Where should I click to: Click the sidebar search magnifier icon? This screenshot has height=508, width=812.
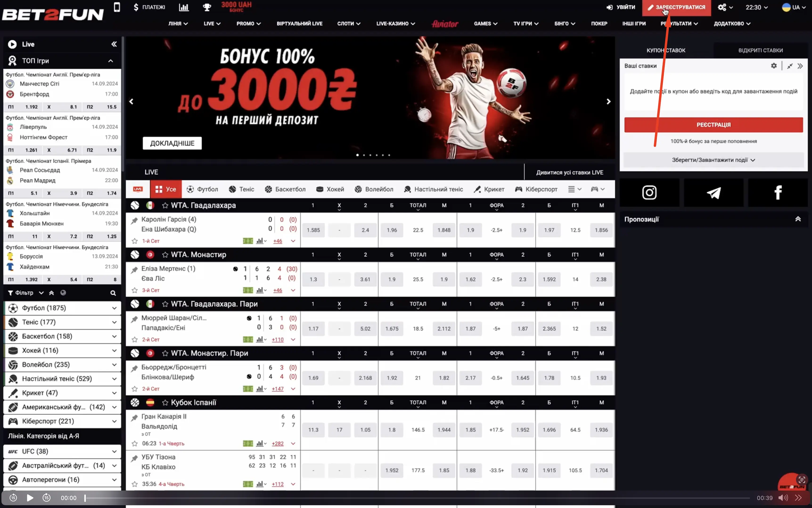point(113,293)
